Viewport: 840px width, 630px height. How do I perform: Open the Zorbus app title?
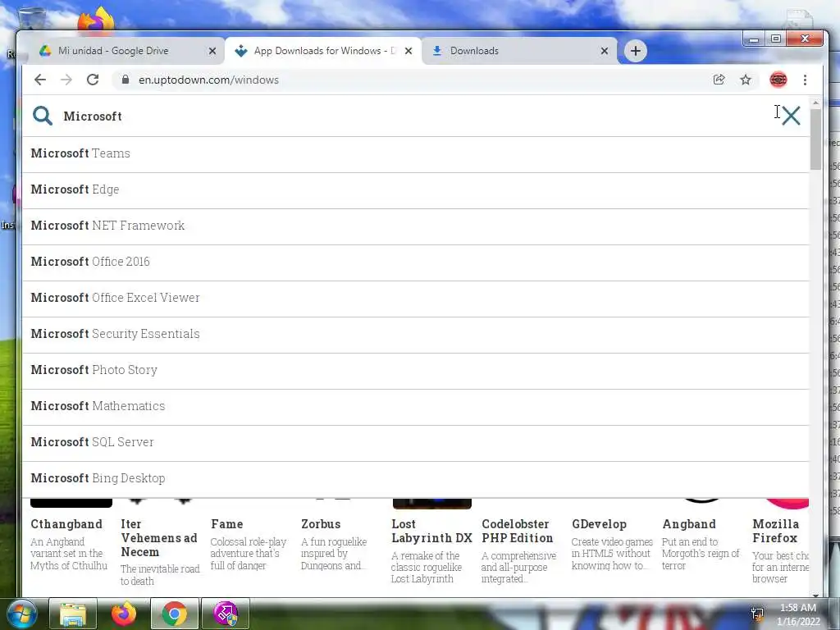coord(321,524)
